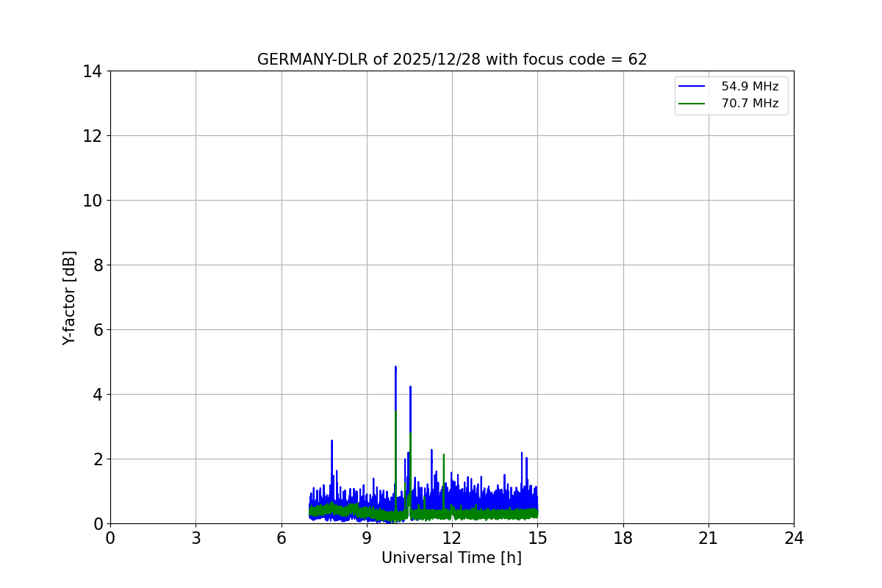Screen dimensions: 882x588
Task: Click x-axis tick label 9
Action: click(367, 538)
